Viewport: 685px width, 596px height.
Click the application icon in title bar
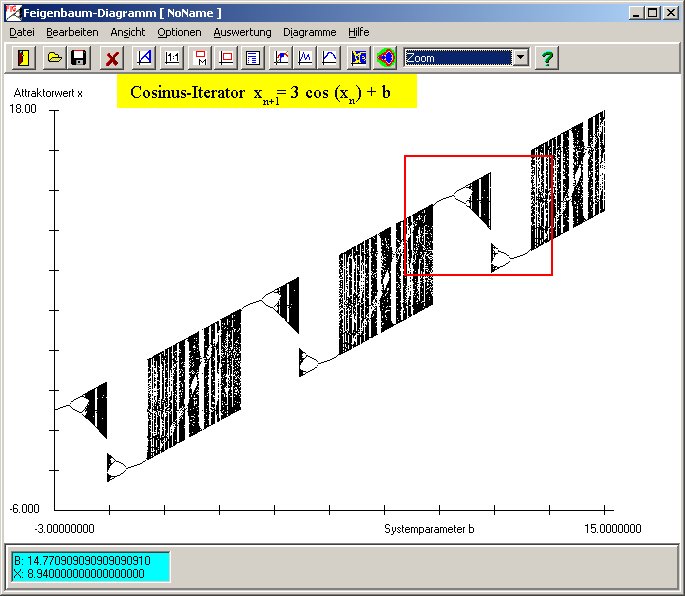point(13,13)
